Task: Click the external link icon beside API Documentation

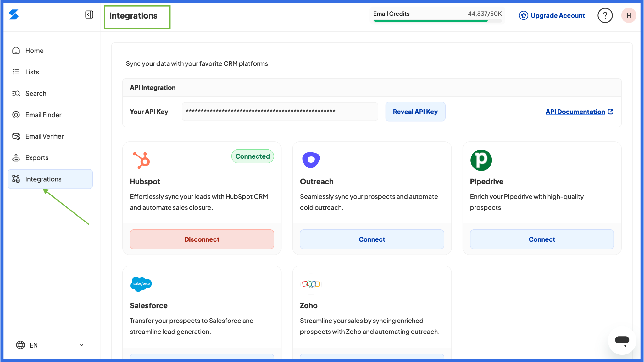Action: 611,112
